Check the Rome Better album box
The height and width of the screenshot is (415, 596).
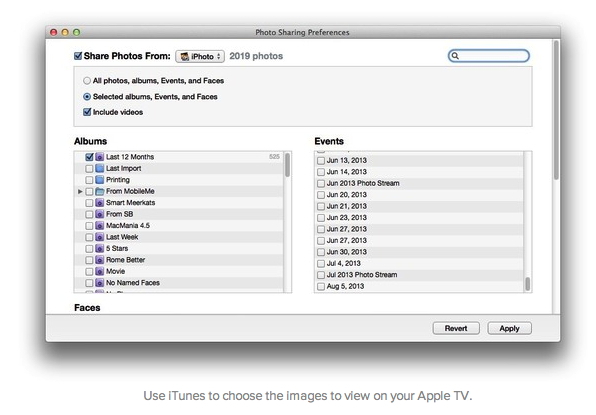(x=89, y=260)
